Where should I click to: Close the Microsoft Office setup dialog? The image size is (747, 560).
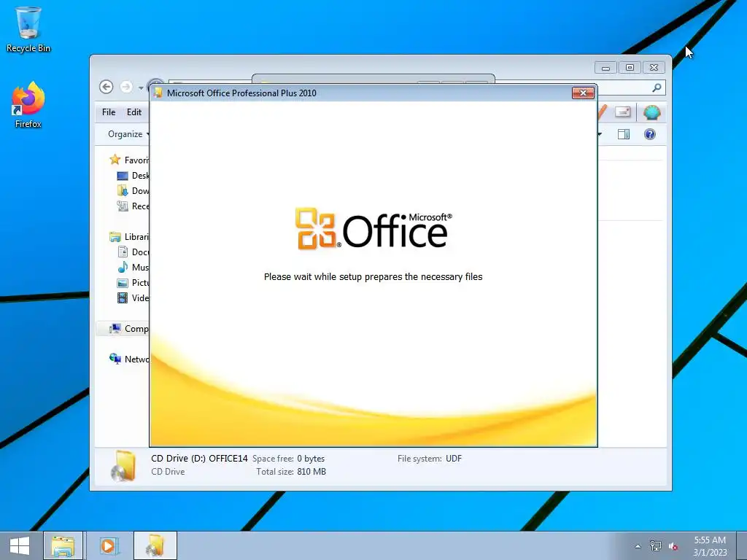pos(583,93)
